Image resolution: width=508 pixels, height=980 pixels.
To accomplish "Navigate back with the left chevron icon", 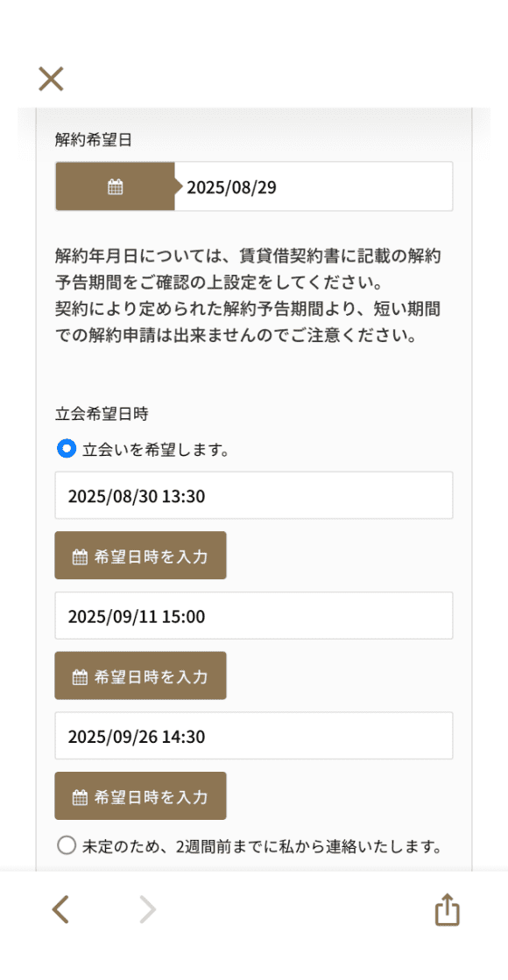I will [60, 909].
